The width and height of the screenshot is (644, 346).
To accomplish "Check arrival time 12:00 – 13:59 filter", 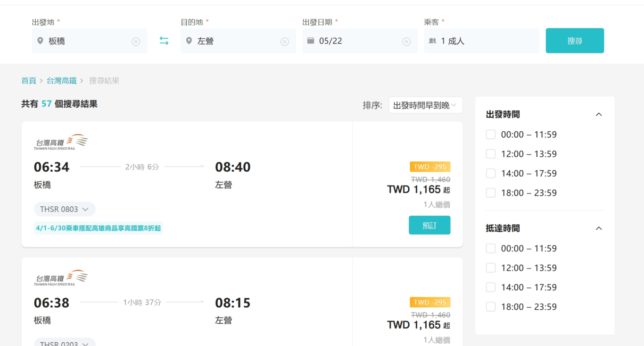I will pos(491,268).
